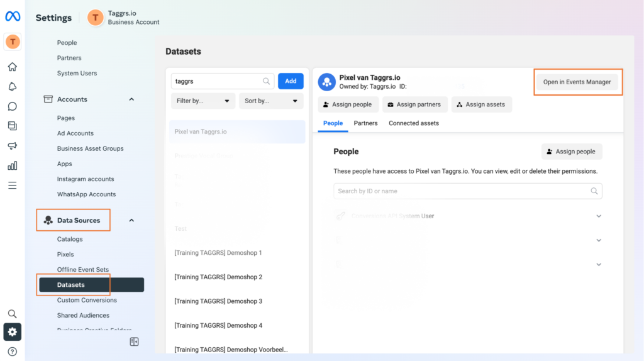Click the blue Add button

[291, 81]
